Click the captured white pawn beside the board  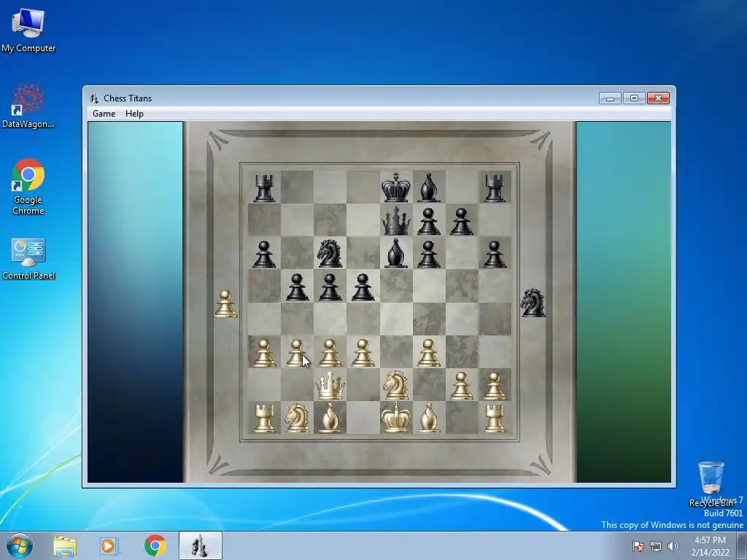pyautogui.click(x=225, y=304)
